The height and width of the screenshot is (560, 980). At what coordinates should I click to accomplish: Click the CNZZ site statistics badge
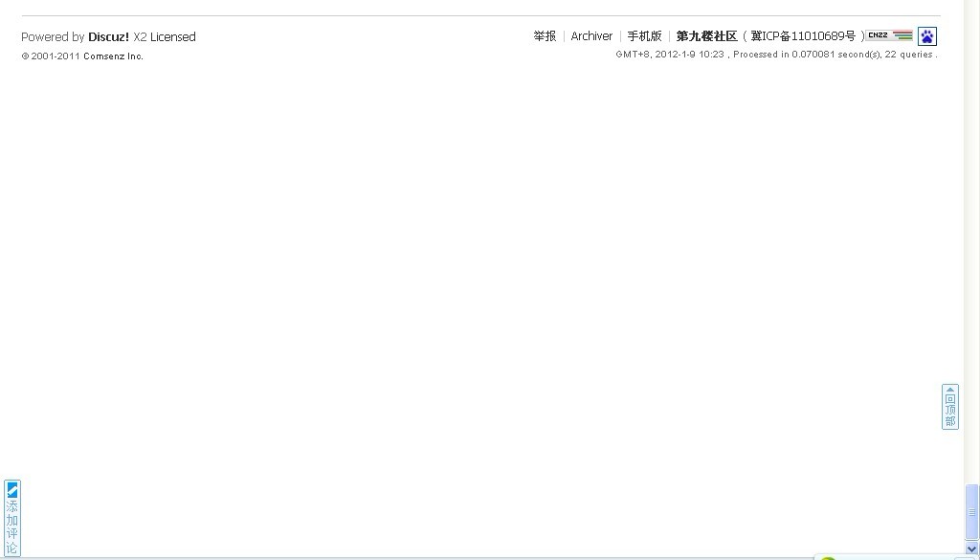[877, 35]
